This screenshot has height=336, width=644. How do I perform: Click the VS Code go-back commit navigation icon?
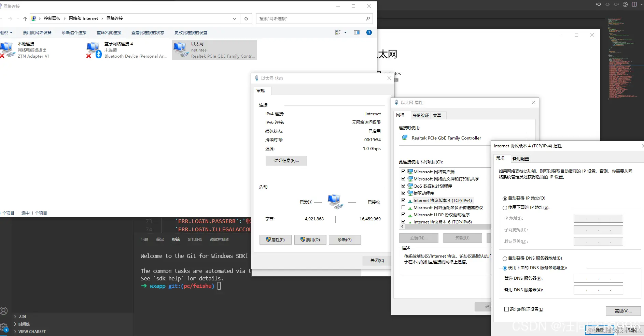pyautogui.click(x=599, y=4)
